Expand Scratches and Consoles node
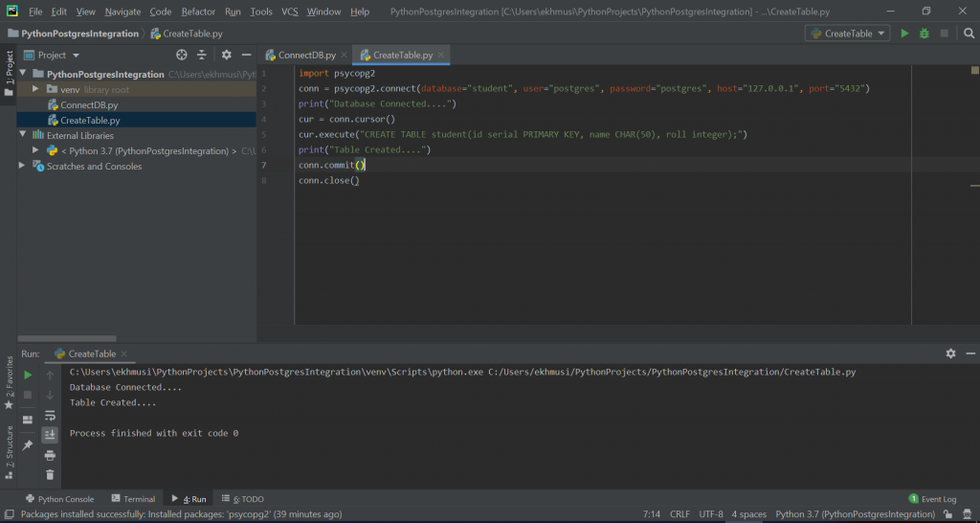Viewport: 980px width, 523px height. [23, 166]
